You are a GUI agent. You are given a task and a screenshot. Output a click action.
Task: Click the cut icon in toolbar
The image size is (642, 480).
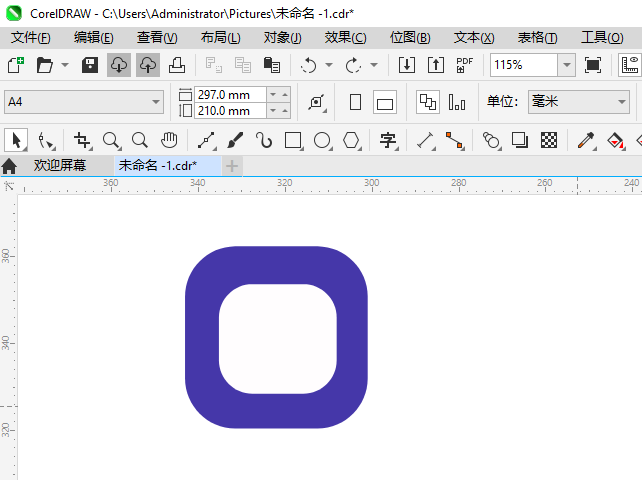coord(213,65)
